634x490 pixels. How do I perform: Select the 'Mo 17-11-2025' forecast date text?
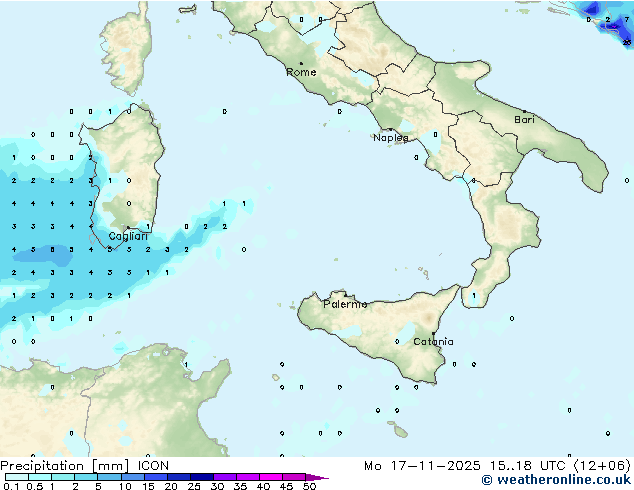tap(423, 466)
